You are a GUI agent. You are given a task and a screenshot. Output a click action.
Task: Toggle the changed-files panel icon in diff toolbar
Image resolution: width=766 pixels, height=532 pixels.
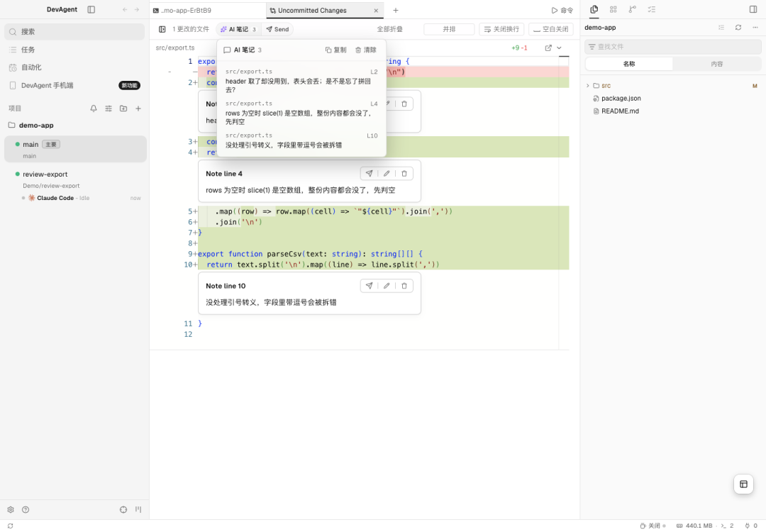click(162, 29)
